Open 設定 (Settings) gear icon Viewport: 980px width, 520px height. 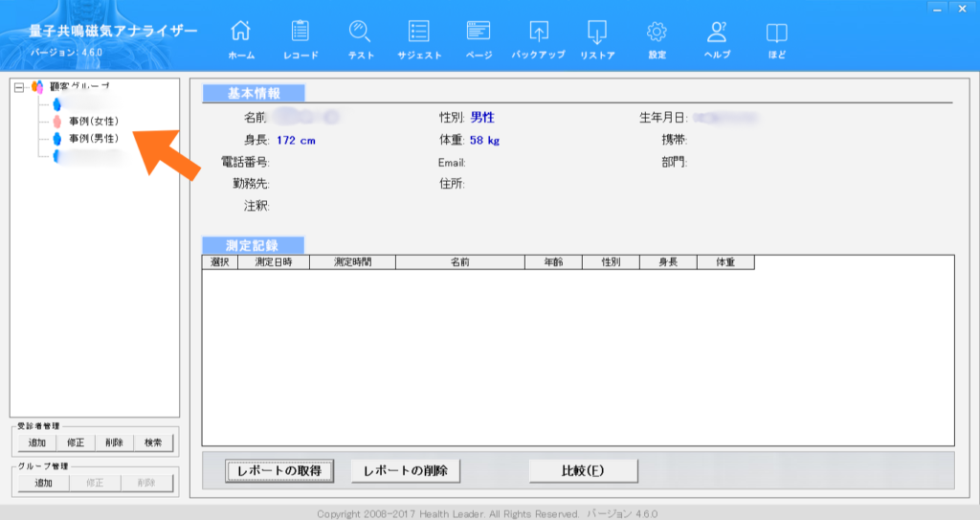point(657,32)
